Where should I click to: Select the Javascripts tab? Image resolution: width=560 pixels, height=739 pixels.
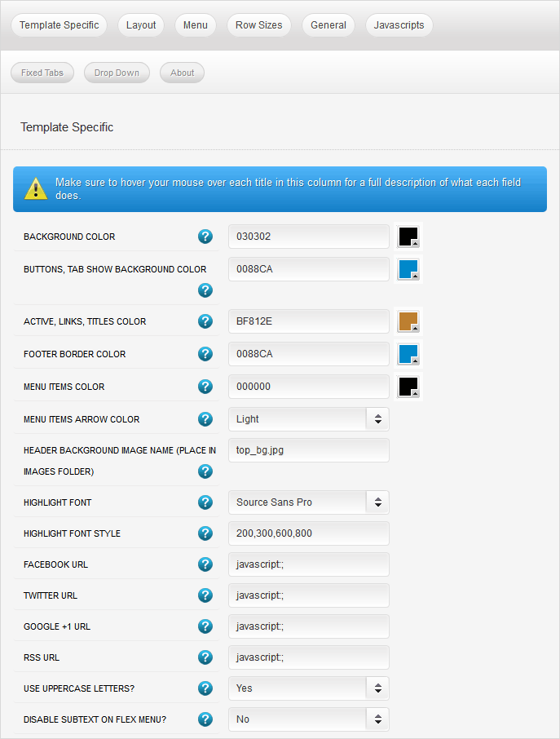pos(399,25)
